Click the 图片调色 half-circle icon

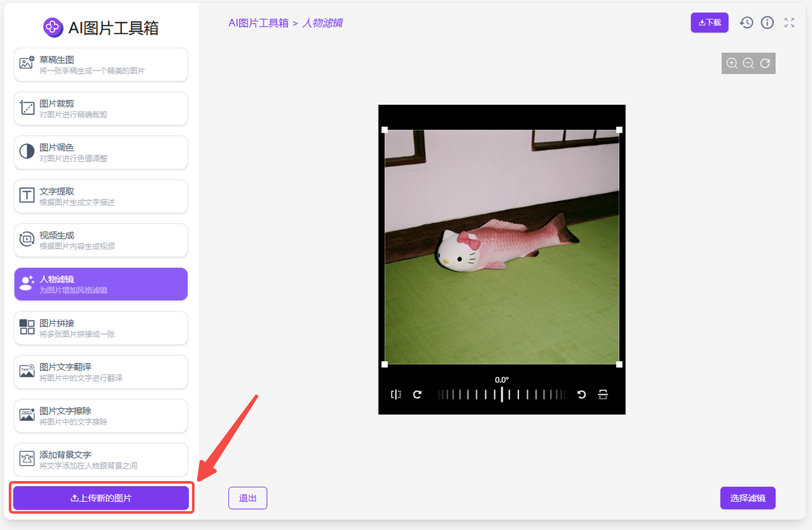click(x=27, y=151)
